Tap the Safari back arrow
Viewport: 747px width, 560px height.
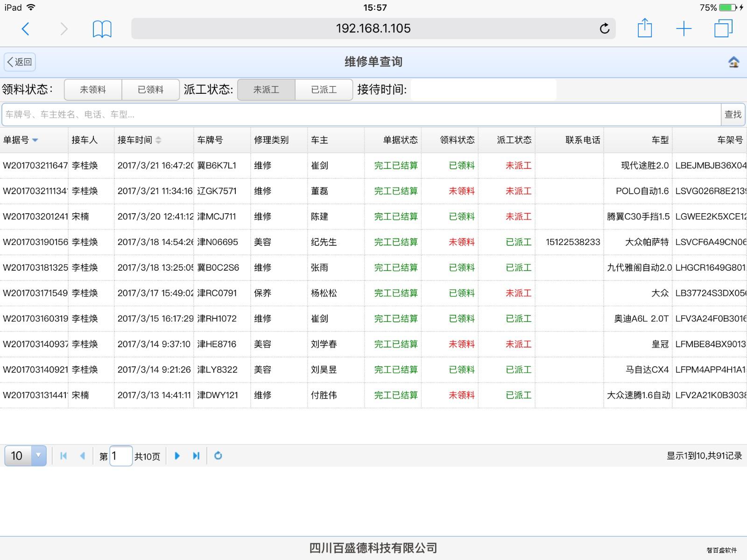click(x=26, y=29)
